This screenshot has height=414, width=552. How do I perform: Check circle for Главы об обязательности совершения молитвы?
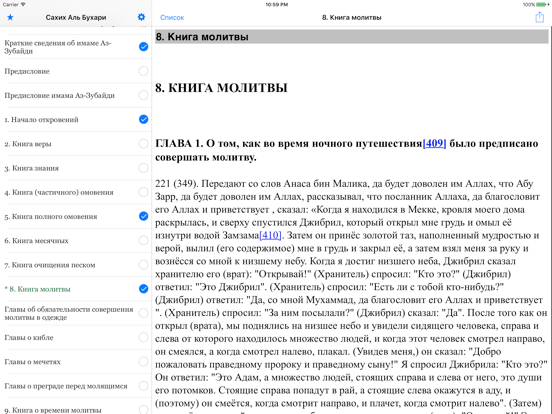click(x=143, y=313)
